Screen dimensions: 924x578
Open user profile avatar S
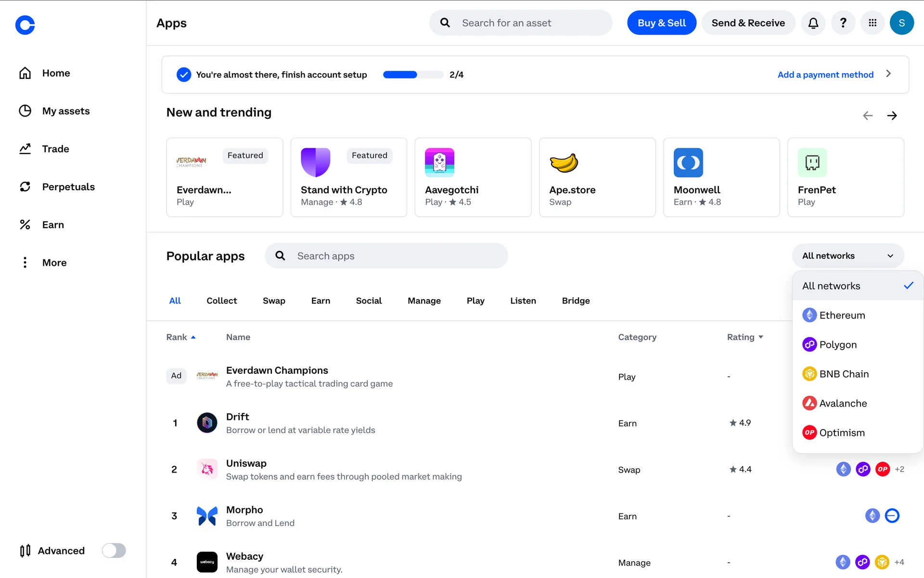[901, 23]
